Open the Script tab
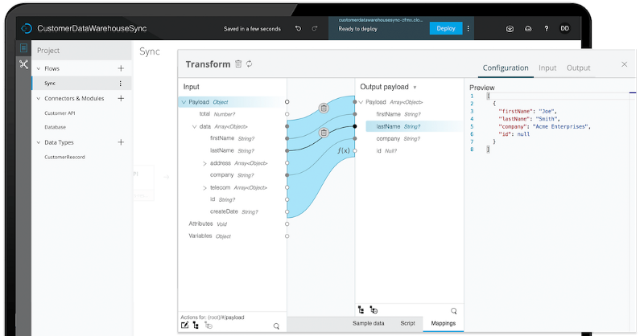 [x=407, y=323]
